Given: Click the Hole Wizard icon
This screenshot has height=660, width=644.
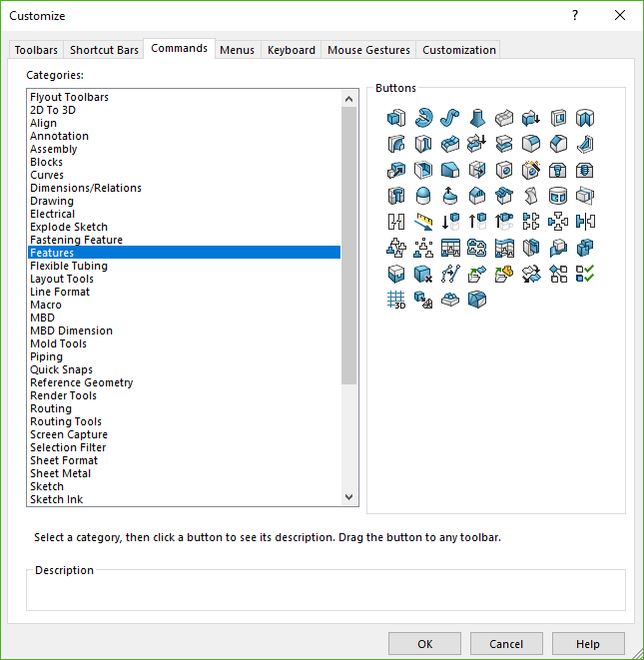Looking at the screenshot, I should [531, 170].
